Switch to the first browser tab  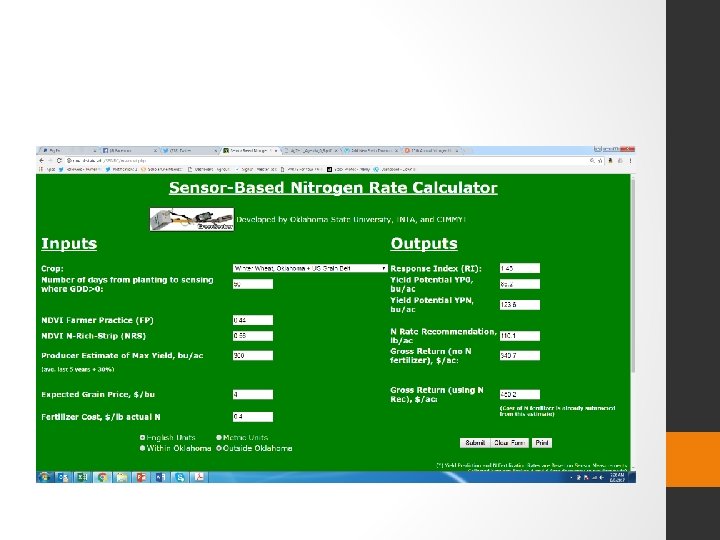68,150
